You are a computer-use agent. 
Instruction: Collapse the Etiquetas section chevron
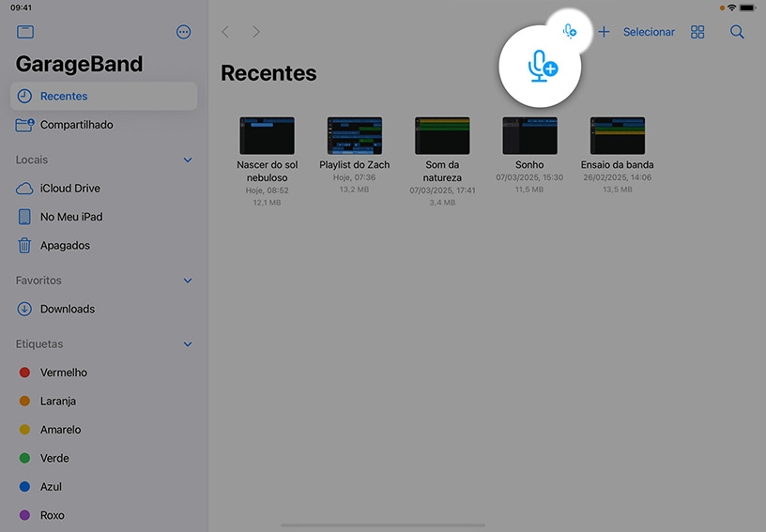coord(188,344)
